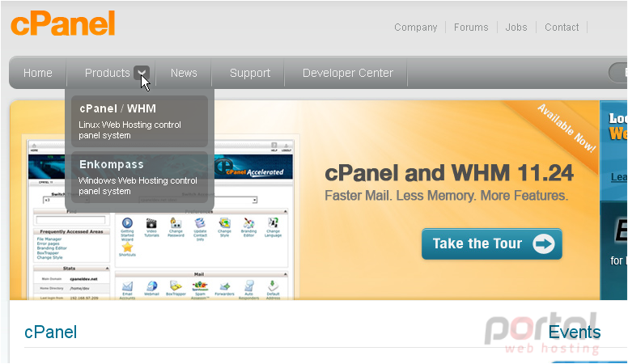
Task: Click the Update Contact Info icon in screenshot
Action: click(x=200, y=222)
